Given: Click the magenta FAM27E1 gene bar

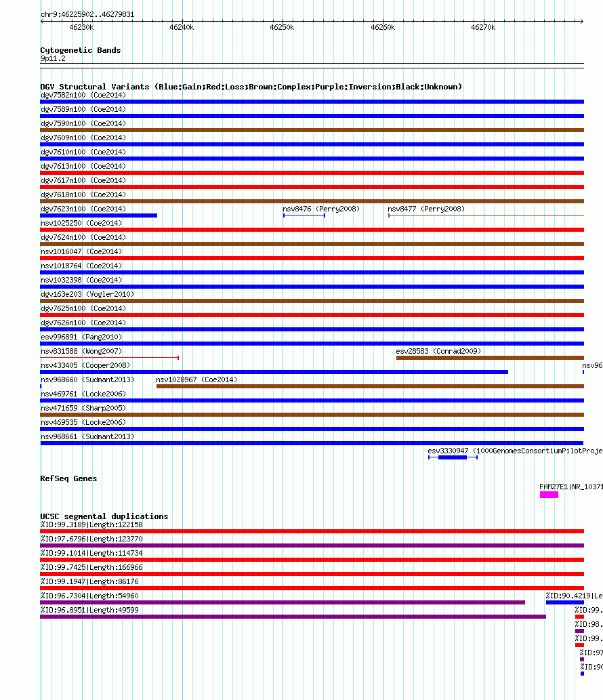Looking at the screenshot, I should click(549, 495).
